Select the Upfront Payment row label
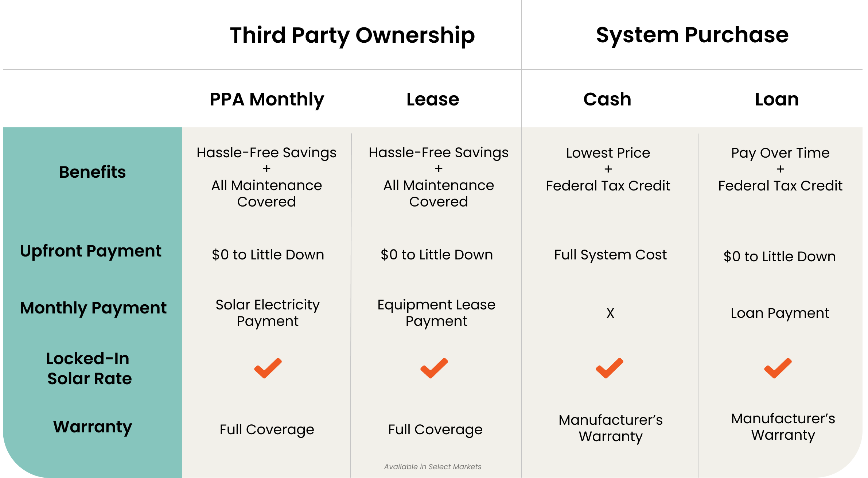 tap(91, 251)
